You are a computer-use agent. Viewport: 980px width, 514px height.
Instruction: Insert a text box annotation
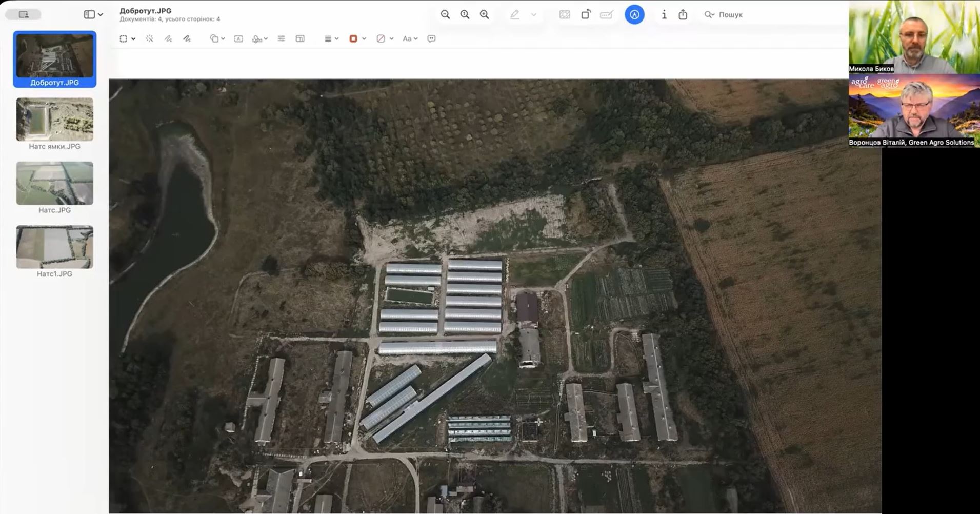click(x=238, y=38)
